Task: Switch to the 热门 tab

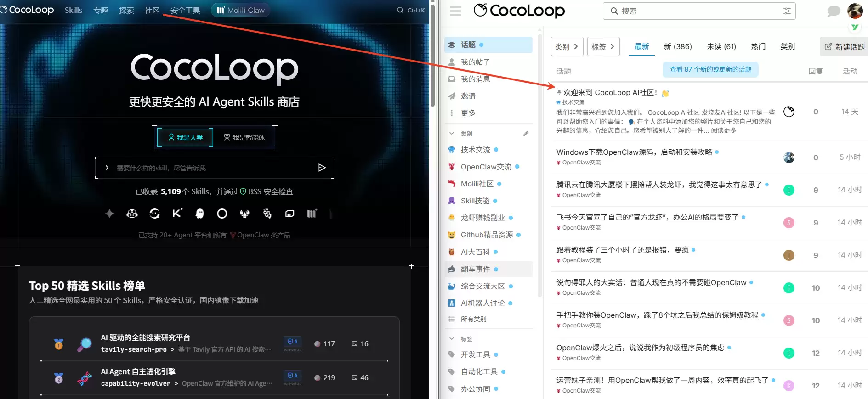Action: tap(758, 46)
